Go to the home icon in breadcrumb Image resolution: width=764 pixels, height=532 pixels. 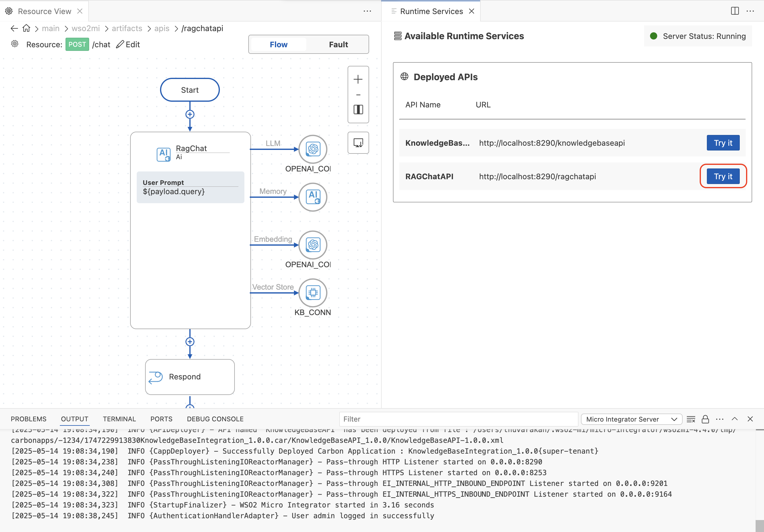(26, 29)
